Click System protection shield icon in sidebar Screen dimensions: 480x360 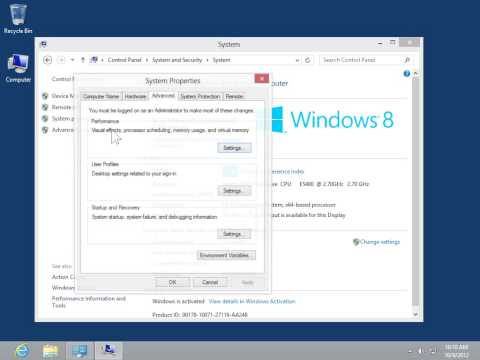tap(45, 119)
